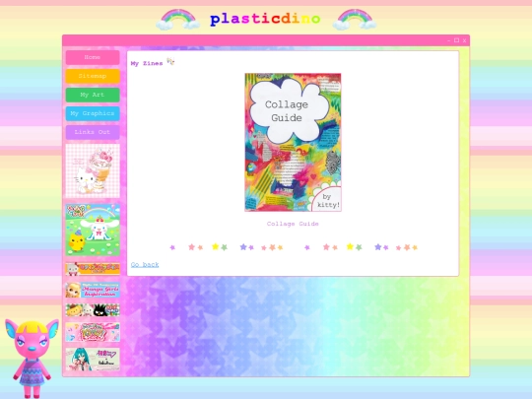Image resolution: width=532 pixels, height=399 pixels.
Task: Click the pink deer character mascot
Action: click(x=32, y=358)
